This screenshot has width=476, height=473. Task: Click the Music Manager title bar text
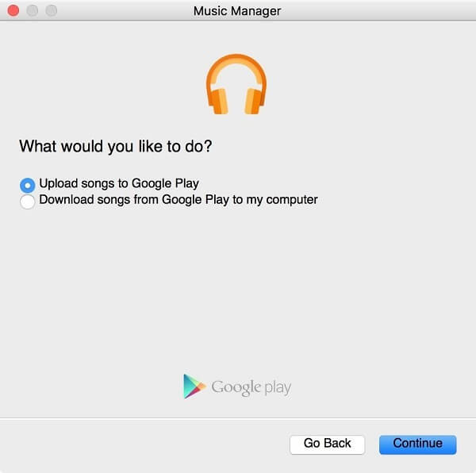coord(237,11)
